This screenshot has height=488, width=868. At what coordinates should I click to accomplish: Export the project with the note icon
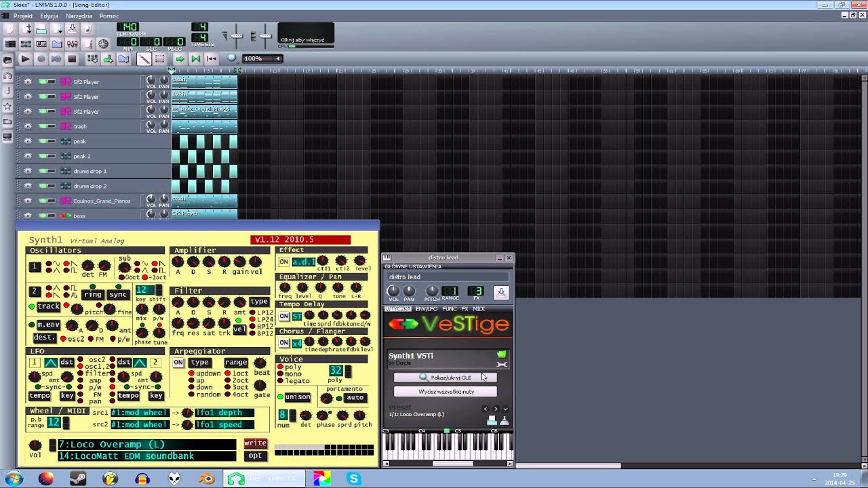[x=87, y=29]
